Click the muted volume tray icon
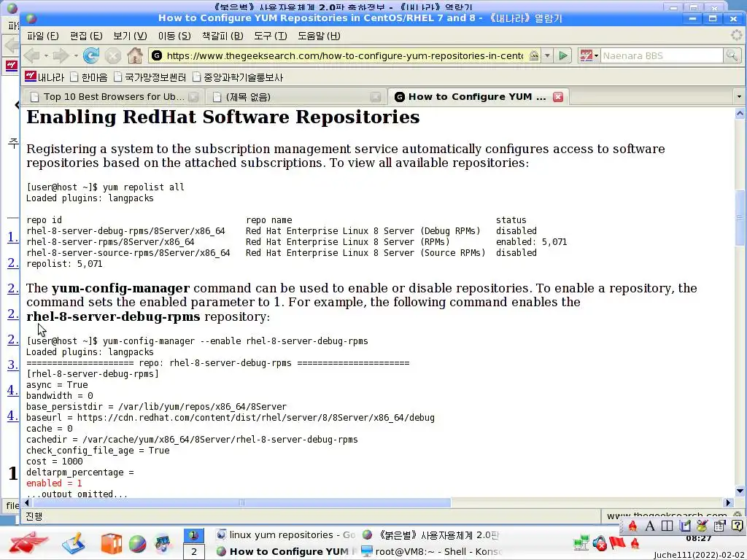 tap(600, 542)
